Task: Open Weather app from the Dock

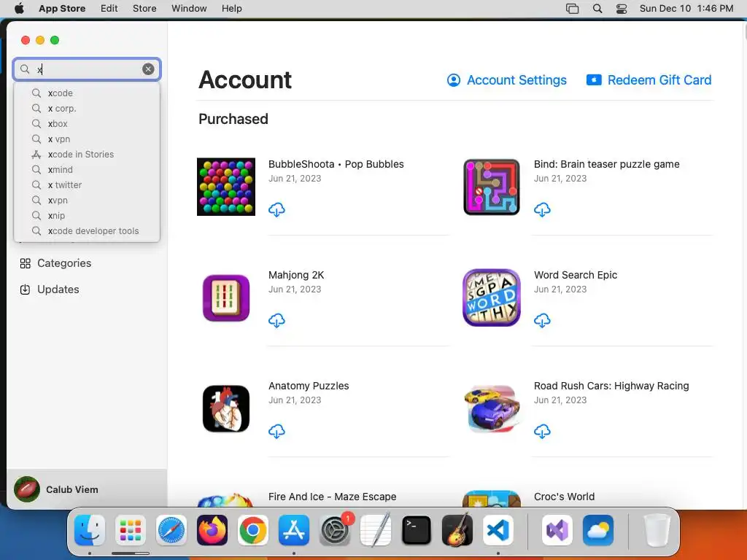Action: coord(598,529)
